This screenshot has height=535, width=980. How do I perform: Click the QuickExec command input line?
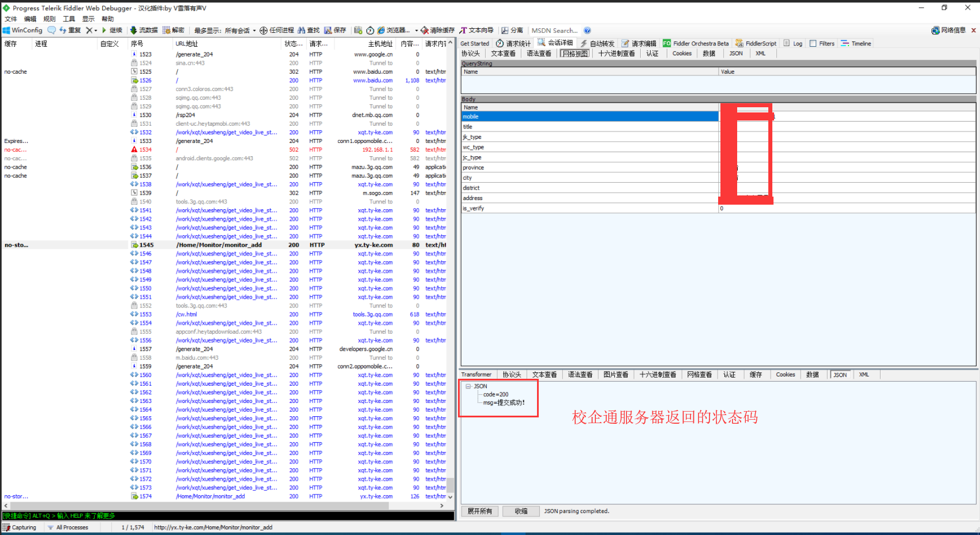point(228,515)
